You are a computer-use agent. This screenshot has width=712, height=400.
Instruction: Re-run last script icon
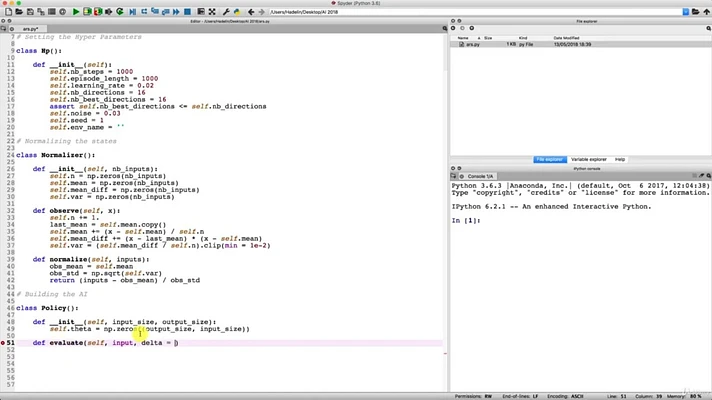coord(120,12)
